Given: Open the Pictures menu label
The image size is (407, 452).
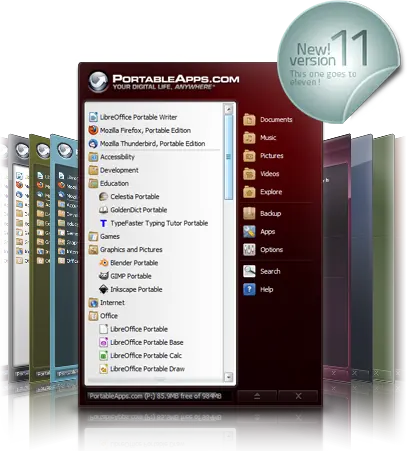Looking at the screenshot, I should [272, 156].
